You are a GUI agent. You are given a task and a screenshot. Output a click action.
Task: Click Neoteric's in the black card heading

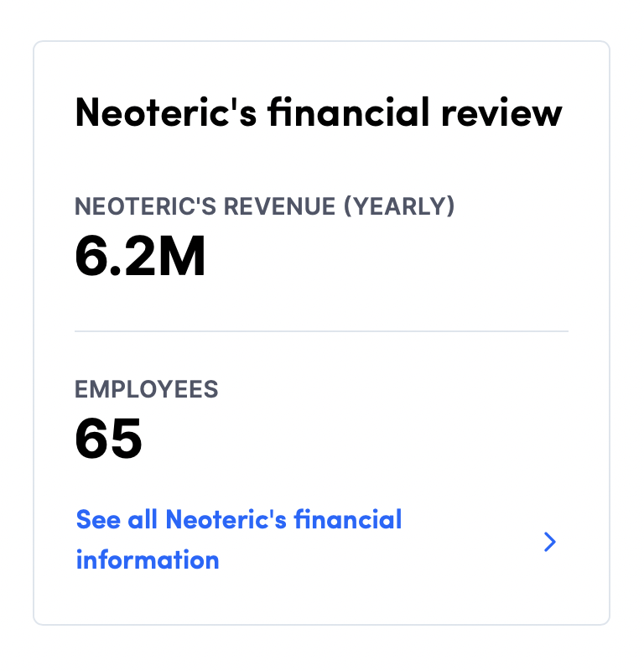(x=166, y=112)
